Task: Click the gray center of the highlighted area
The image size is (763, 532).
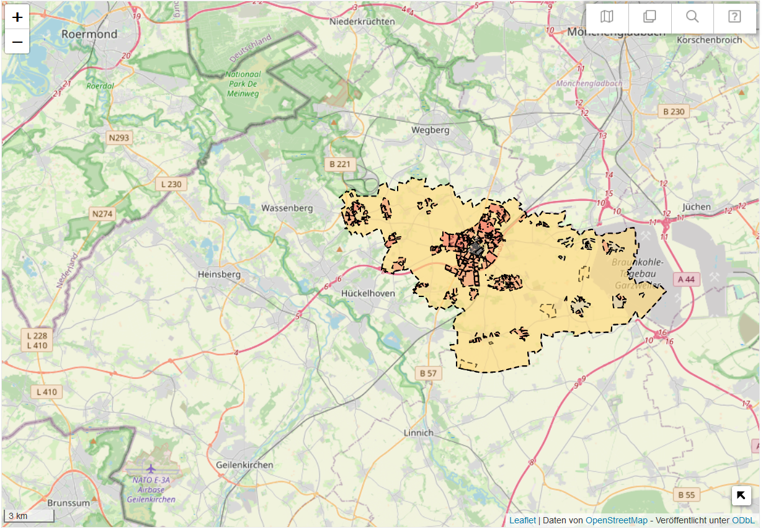Action: click(476, 247)
